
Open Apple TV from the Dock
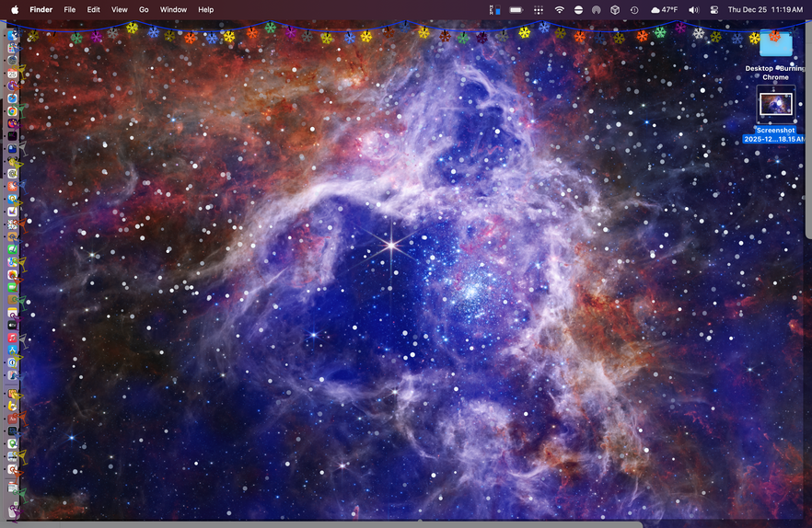(x=13, y=325)
